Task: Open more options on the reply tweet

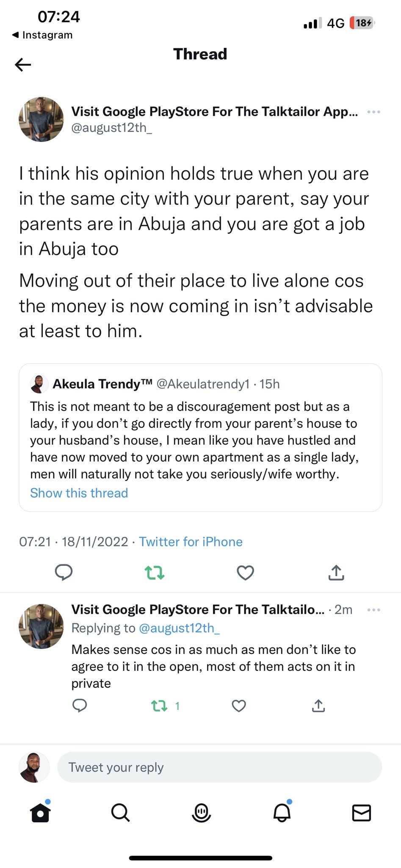Action: point(373,610)
